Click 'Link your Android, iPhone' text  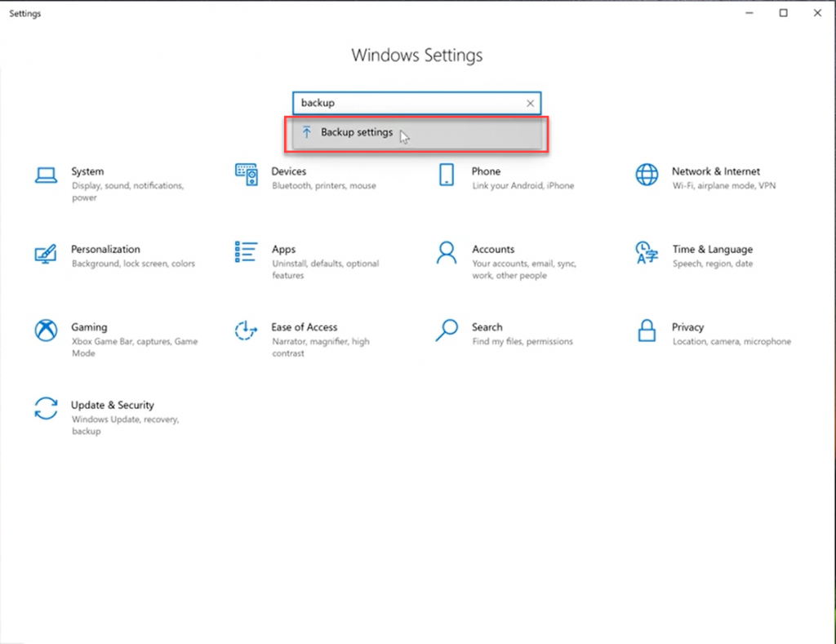point(523,185)
